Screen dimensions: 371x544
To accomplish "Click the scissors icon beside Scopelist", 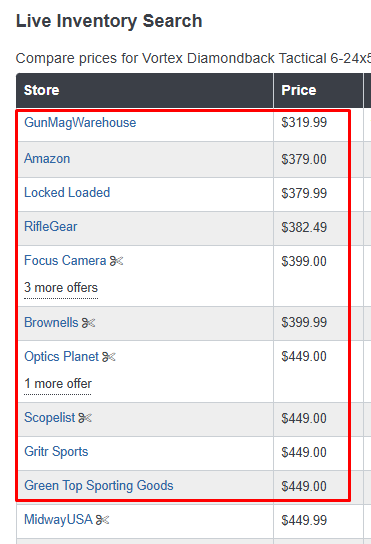I will coord(85,418).
